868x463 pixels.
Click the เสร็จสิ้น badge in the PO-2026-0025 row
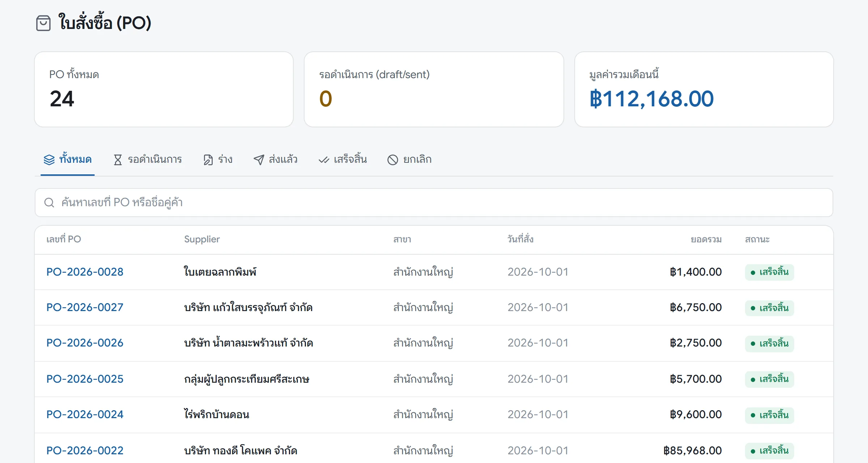[x=770, y=379]
